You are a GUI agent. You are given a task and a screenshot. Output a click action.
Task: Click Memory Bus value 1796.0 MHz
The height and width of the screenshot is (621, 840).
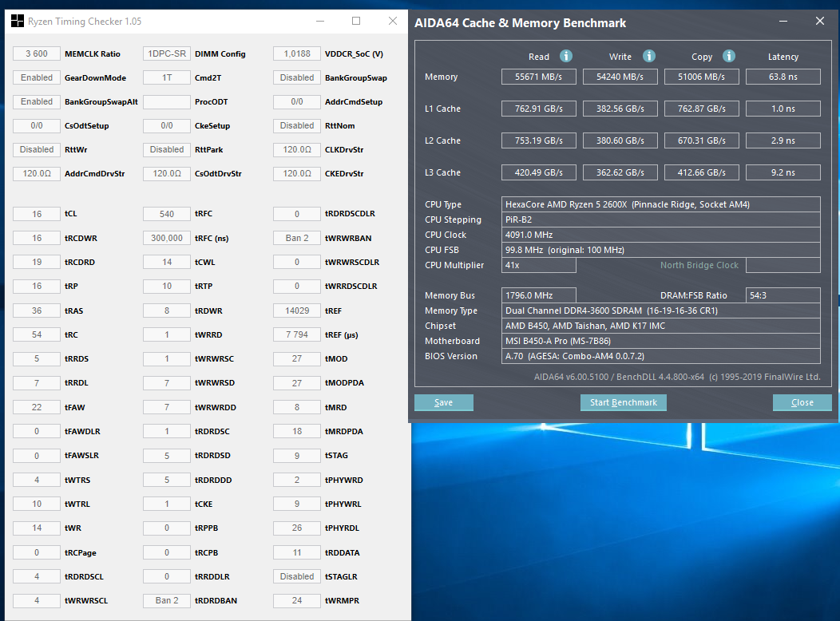[538, 295]
